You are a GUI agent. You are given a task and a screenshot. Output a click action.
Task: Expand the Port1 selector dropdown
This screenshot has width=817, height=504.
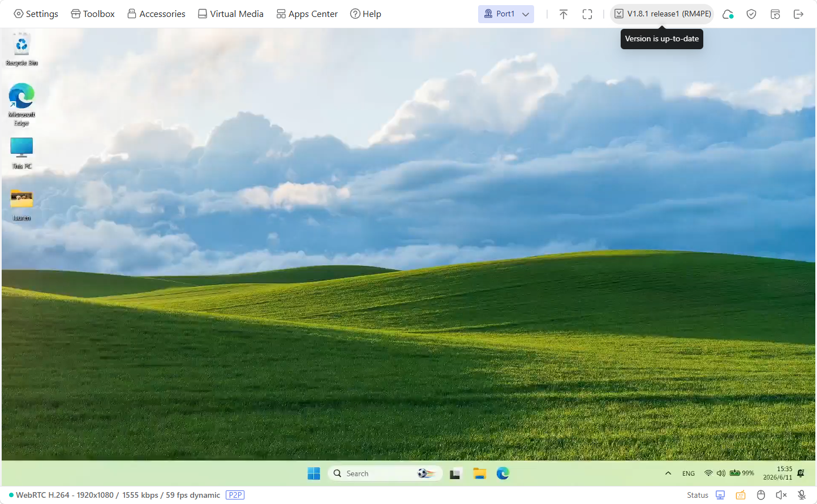506,14
